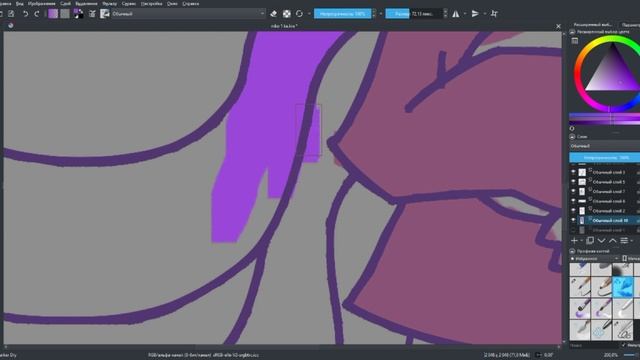Open color selector settings icon
This screenshot has width=640, height=360.
[575, 40]
